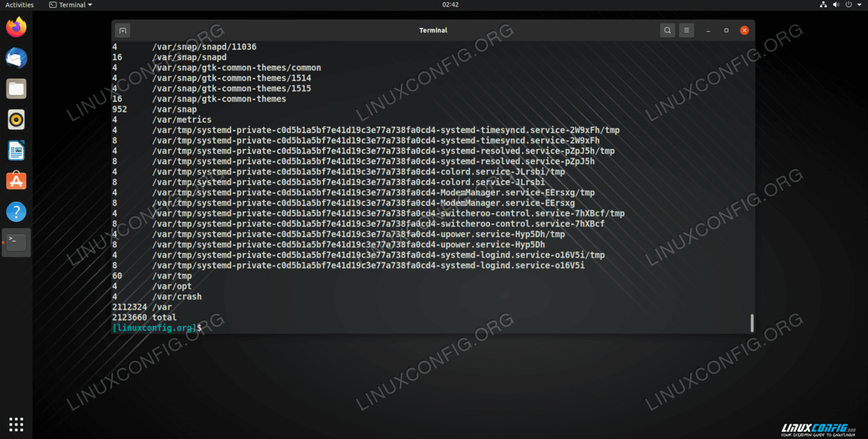
Task: Launch Firefox from the dock
Action: [16, 28]
